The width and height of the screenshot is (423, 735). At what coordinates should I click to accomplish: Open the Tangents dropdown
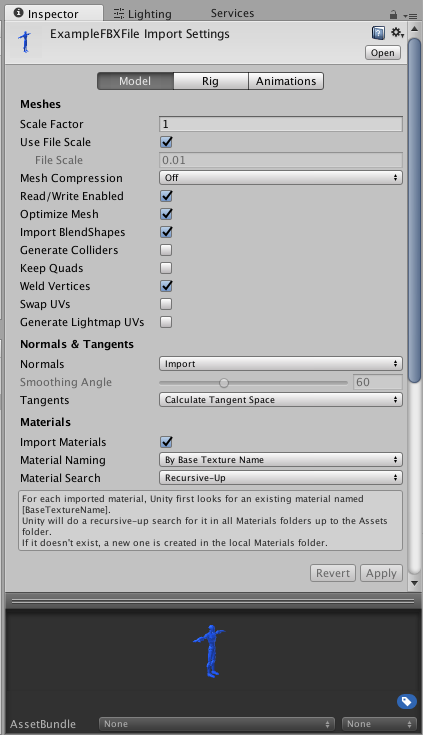[x=280, y=400]
